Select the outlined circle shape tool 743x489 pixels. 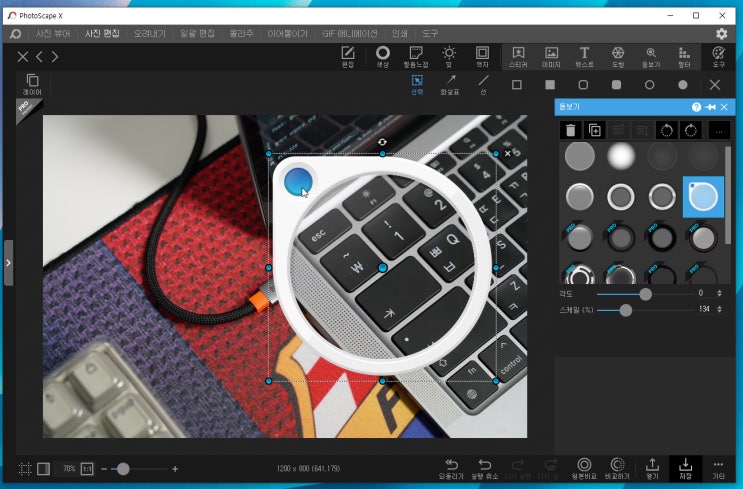click(x=650, y=85)
